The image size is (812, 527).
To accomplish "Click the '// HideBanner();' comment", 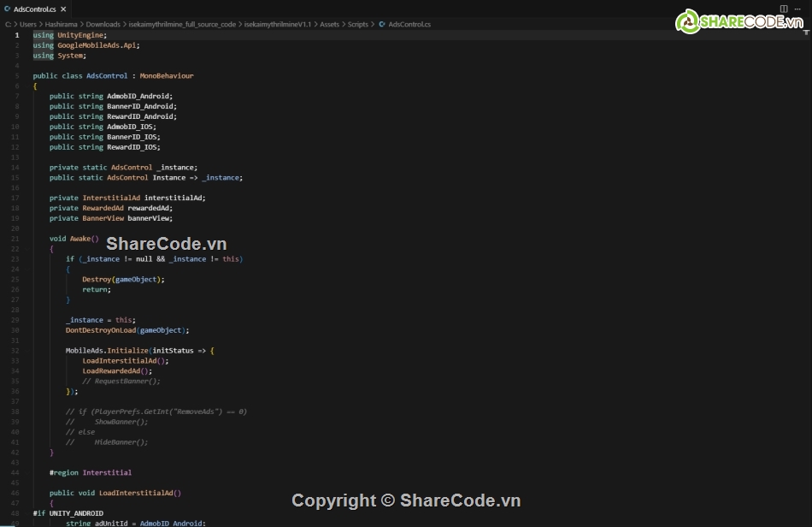I will tap(107, 442).
